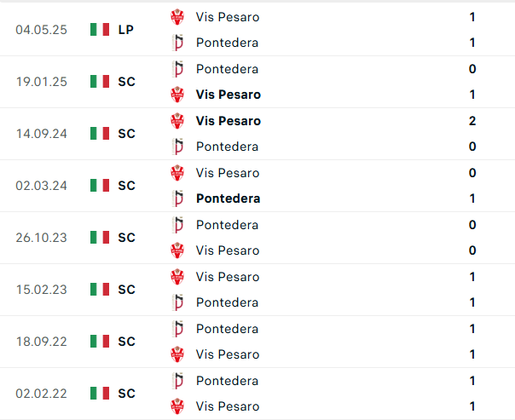Click Italy flag in 02.03.24 row
Viewport: 515px width, 420px height.
(100, 186)
